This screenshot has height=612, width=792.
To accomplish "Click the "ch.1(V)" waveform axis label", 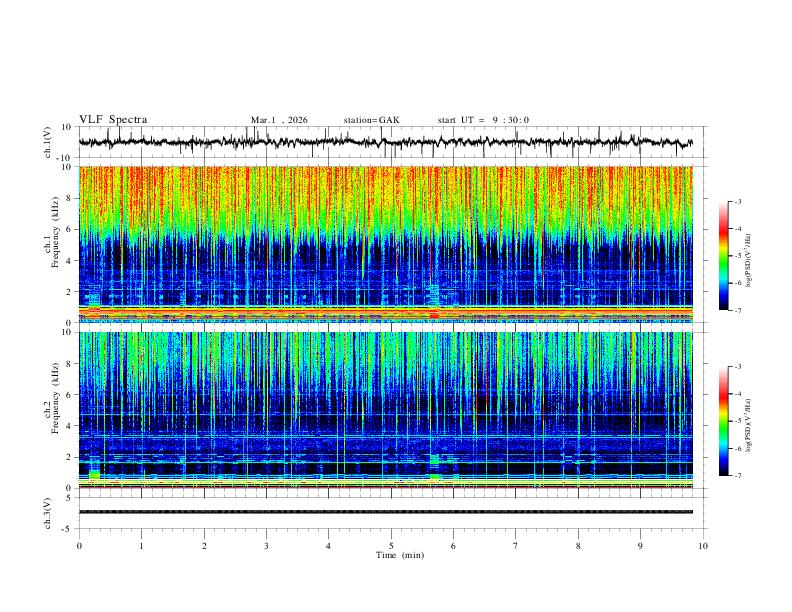I will 48,142.
